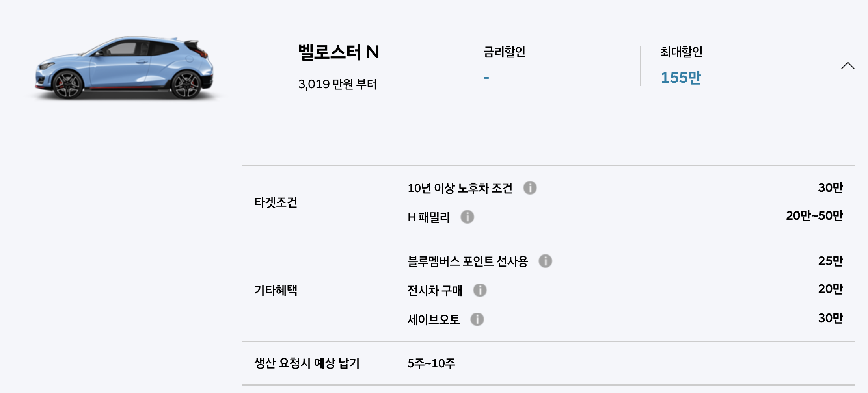The height and width of the screenshot is (393, 868).
Task: Select the 10년 이상 노후차 조건 text
Action: pos(460,188)
